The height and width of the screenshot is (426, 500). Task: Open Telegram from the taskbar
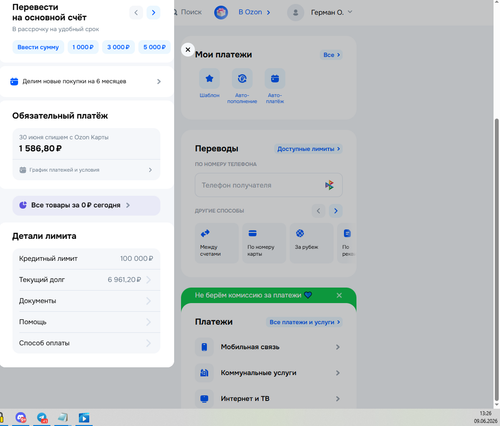click(42, 417)
